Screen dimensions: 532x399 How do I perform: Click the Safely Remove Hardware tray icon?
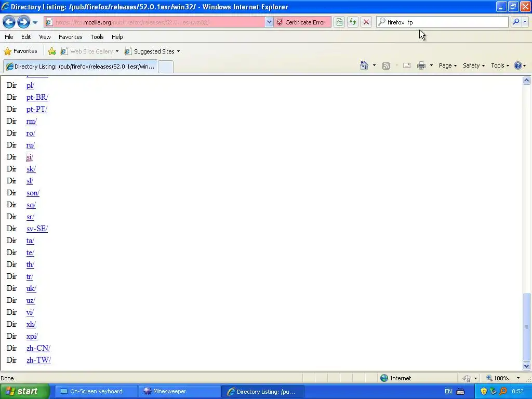tap(494, 392)
